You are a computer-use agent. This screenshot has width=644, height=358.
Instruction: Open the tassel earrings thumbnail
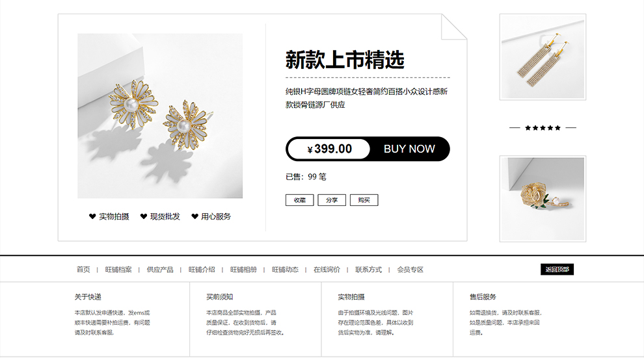543,57
